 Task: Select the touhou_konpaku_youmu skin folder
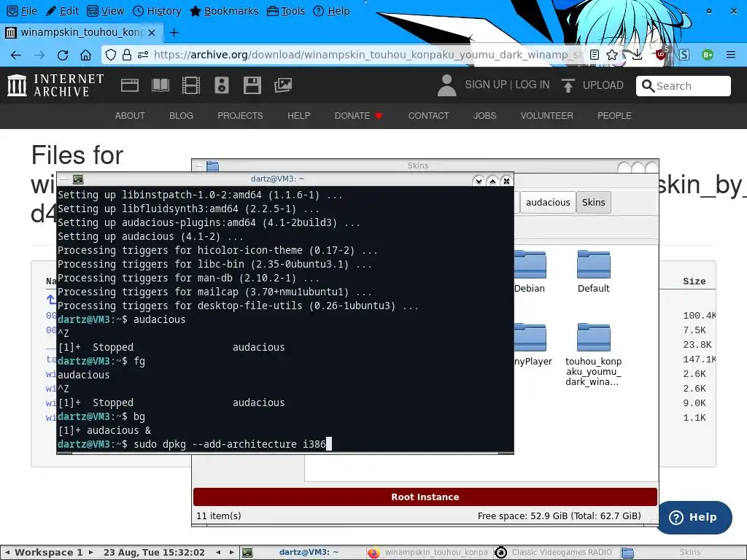(594, 354)
